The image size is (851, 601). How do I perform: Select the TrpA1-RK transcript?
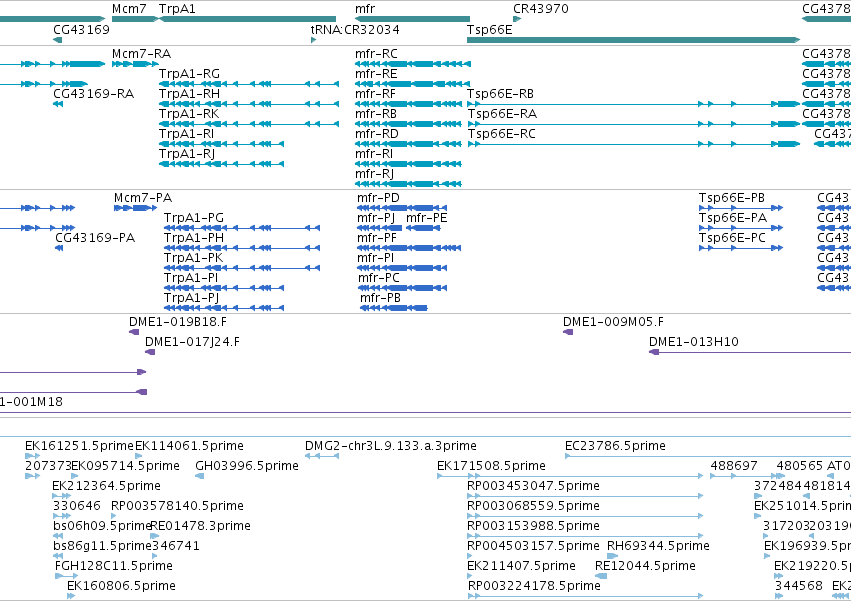[x=249, y=124]
